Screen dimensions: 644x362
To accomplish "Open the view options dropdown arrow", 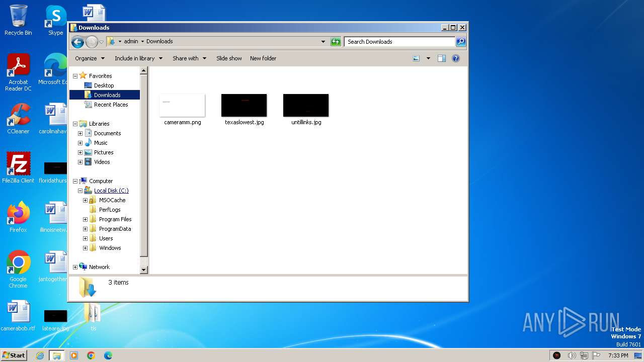I will click(428, 58).
